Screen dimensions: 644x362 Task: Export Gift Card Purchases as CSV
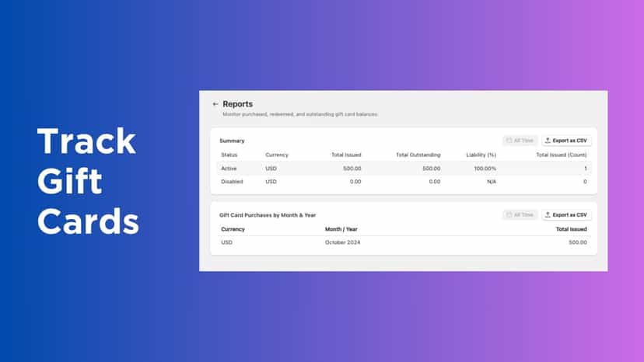tap(566, 215)
